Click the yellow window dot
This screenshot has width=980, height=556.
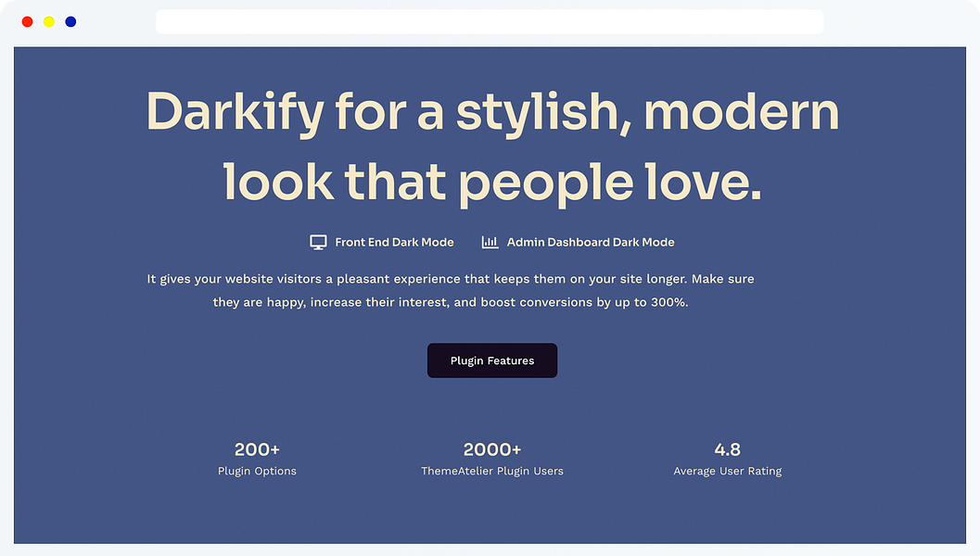49,21
